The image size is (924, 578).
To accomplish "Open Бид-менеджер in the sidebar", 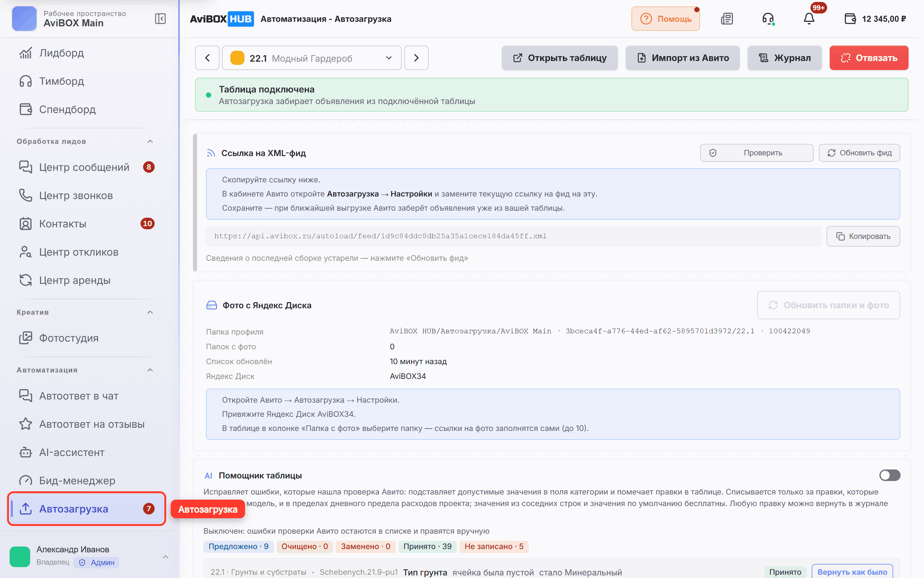I will coord(86,480).
